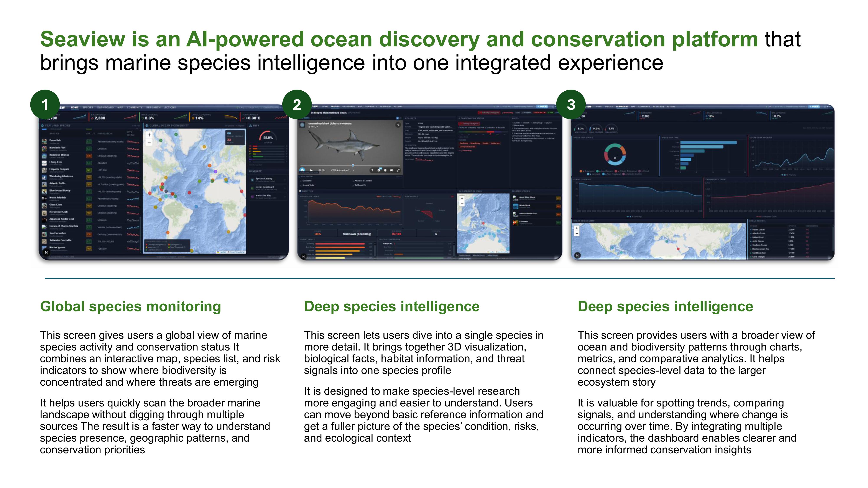Open the 3D viewer settings gear
Image resolution: width=868 pixels, height=488 pixels.
379,170
